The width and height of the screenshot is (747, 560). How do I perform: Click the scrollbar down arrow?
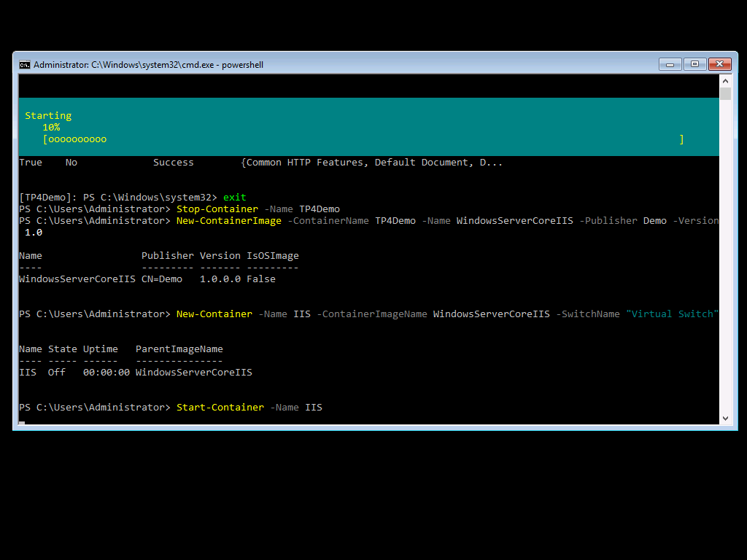coord(724,418)
